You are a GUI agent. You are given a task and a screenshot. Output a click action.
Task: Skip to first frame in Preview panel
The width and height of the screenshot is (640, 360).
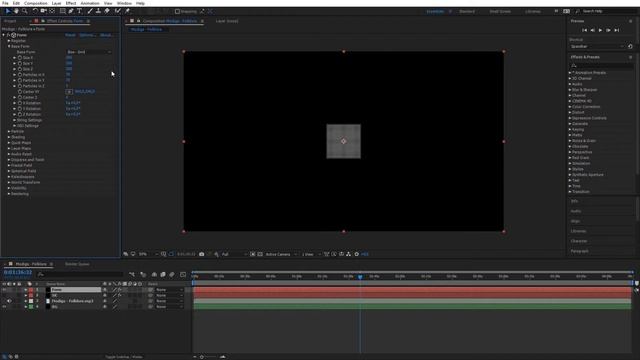tap(584, 30)
